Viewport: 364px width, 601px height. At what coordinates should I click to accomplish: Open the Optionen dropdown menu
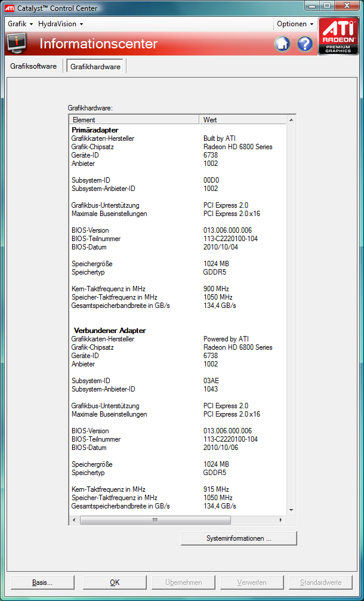click(295, 24)
